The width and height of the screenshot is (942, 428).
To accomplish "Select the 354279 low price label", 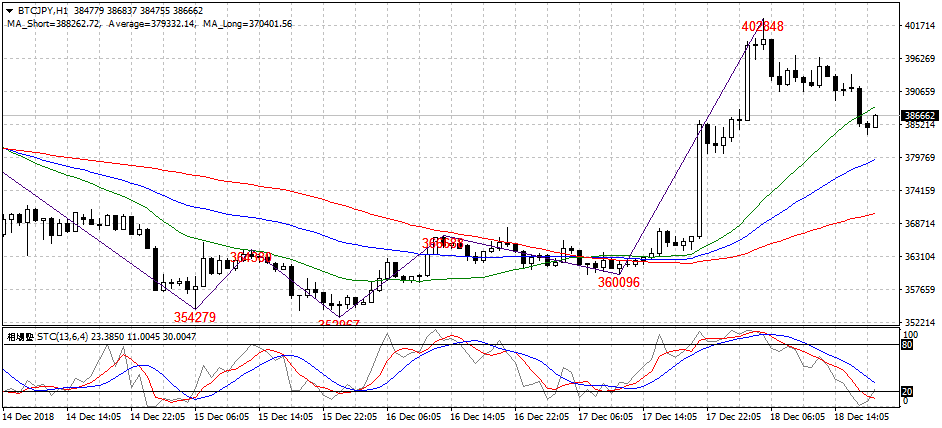I will (195, 317).
